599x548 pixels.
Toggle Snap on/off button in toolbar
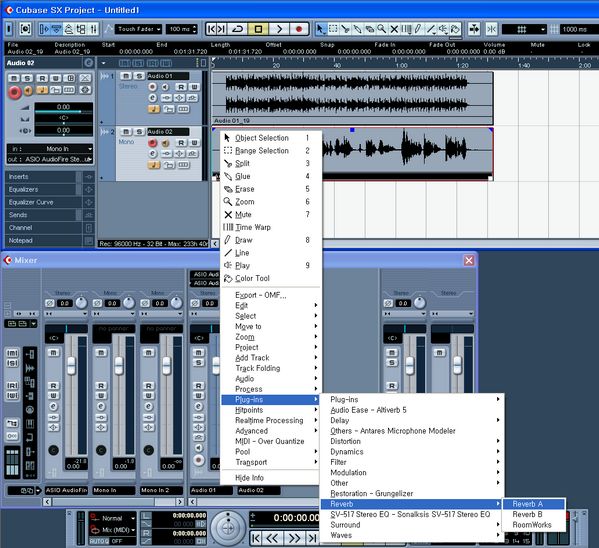[491, 29]
